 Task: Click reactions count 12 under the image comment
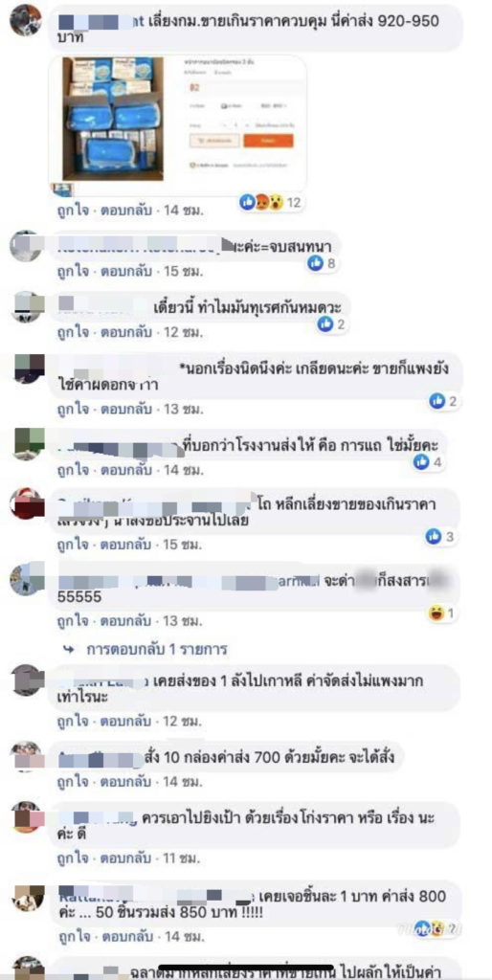click(271, 202)
